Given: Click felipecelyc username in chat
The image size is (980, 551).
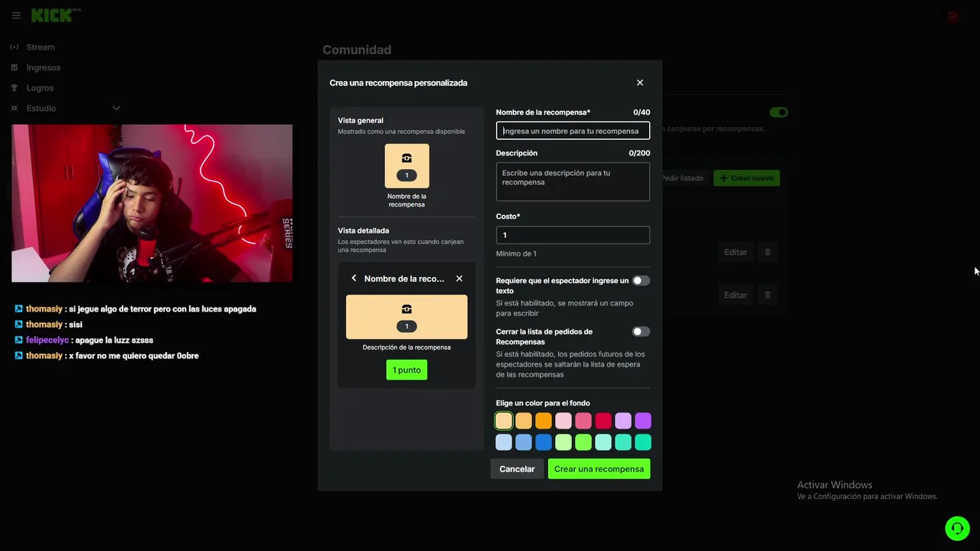Looking at the screenshot, I should pos(47,341).
